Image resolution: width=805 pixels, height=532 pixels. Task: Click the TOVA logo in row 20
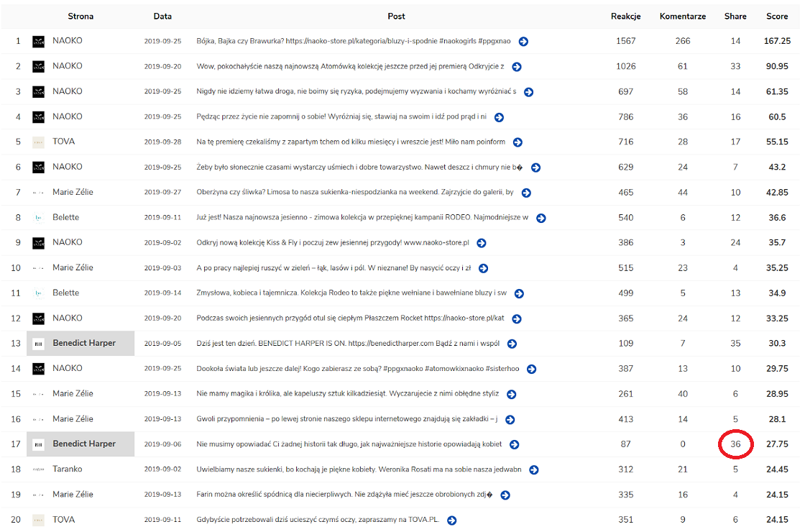tap(39, 520)
